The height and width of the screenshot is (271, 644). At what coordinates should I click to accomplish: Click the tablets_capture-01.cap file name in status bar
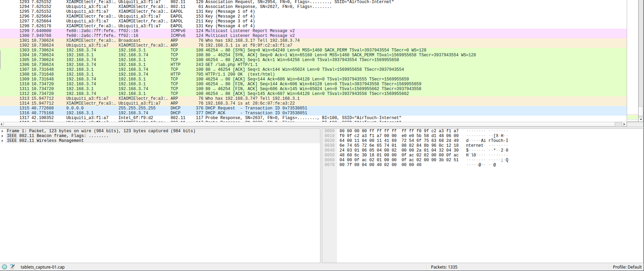pyautogui.click(x=42, y=267)
